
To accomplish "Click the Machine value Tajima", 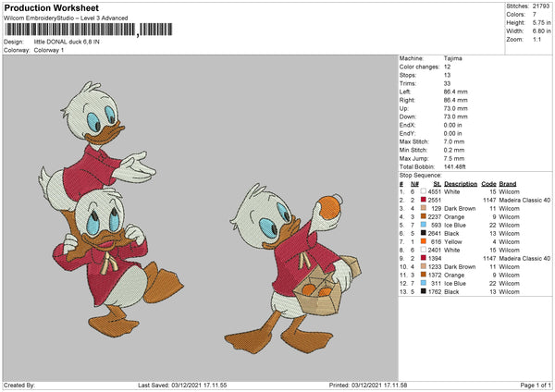I will pyautogui.click(x=453, y=57).
